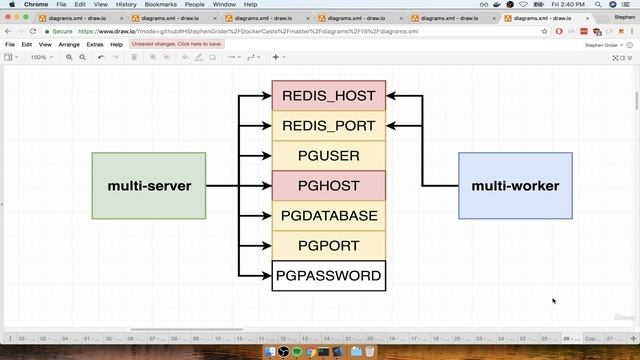Click the redo arrow icon
This screenshot has height=360, width=640.
[116, 58]
